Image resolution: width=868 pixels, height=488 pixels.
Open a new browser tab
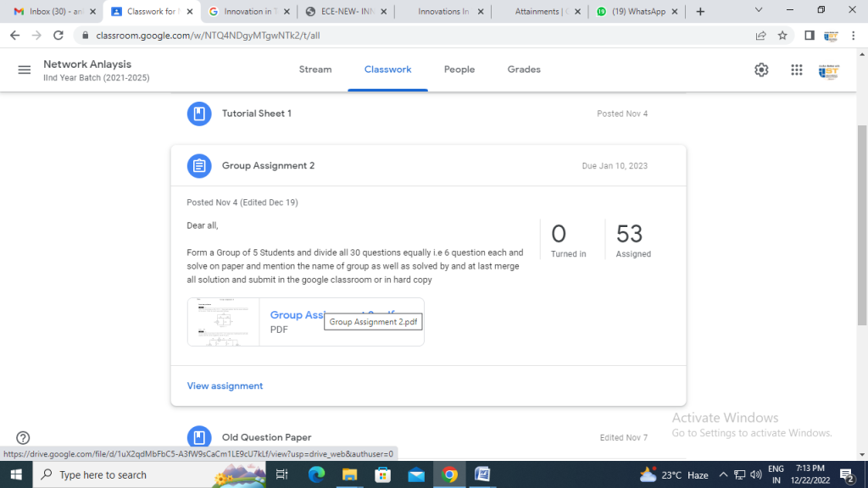(700, 12)
